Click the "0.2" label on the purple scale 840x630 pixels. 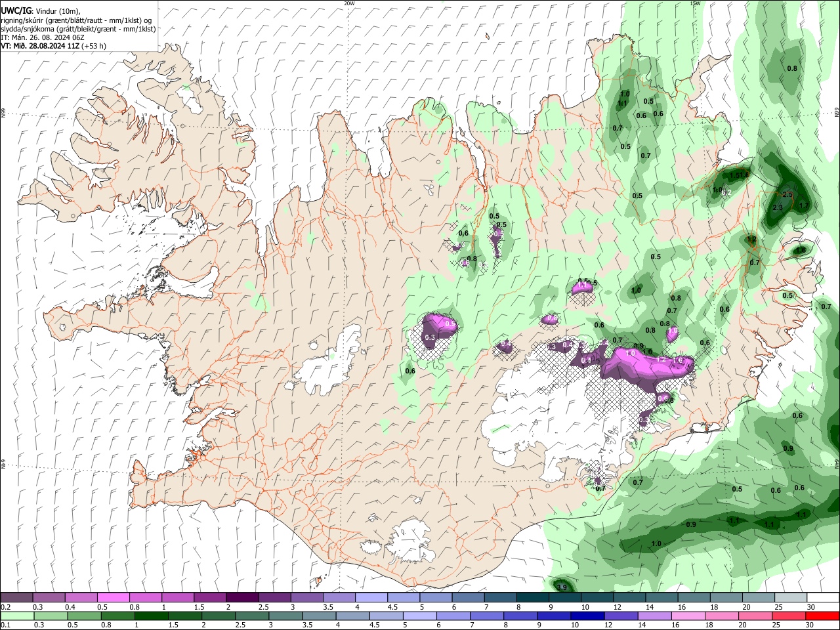coord(5,607)
